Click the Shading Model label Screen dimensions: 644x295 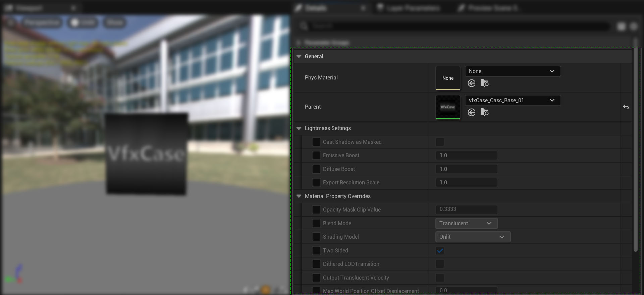pyautogui.click(x=341, y=237)
